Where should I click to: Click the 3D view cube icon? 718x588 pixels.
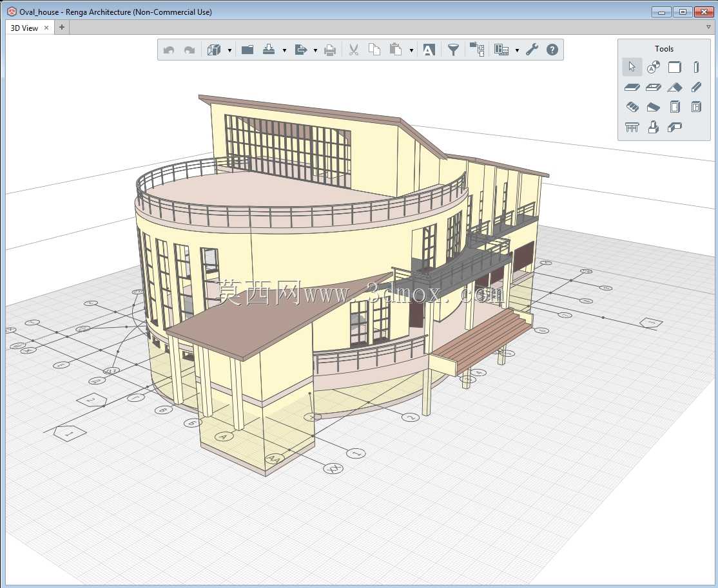pyautogui.click(x=214, y=50)
